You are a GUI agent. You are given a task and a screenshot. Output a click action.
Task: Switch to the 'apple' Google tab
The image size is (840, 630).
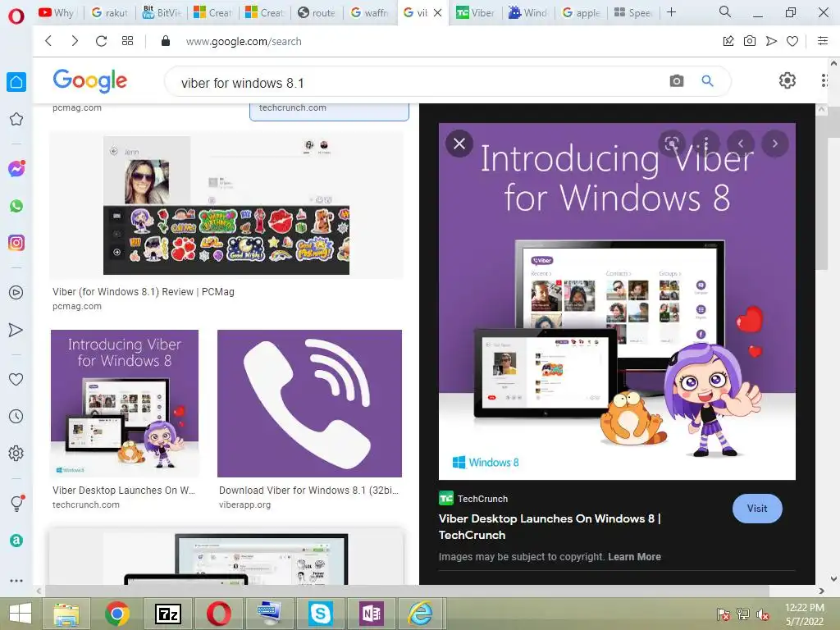tap(582, 12)
